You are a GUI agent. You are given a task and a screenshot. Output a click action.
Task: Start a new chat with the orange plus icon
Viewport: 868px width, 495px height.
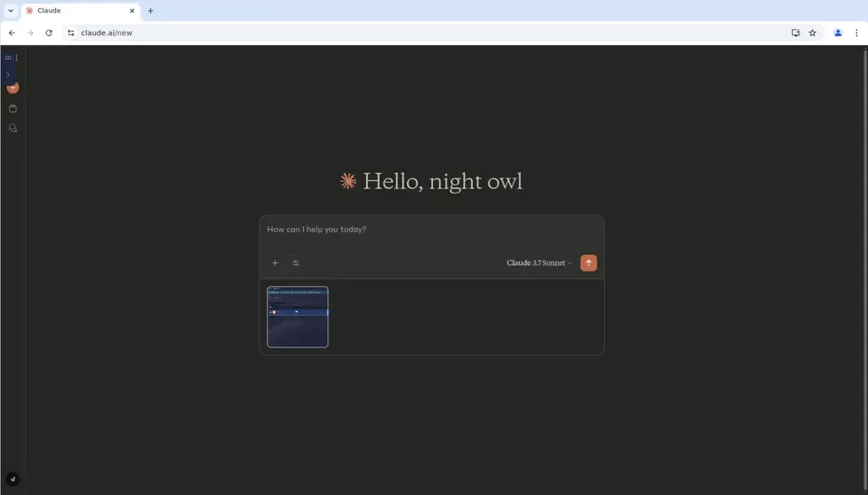[x=13, y=88]
